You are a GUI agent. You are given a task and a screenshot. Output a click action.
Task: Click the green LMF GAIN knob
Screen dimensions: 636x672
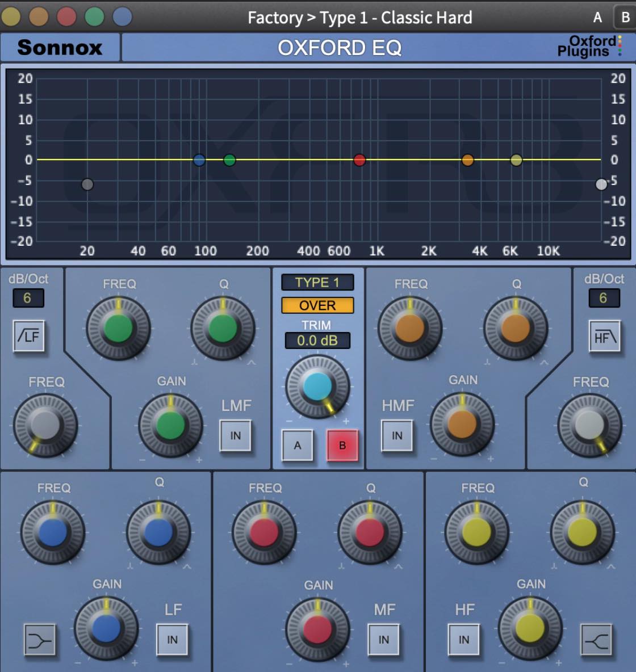[170, 425]
